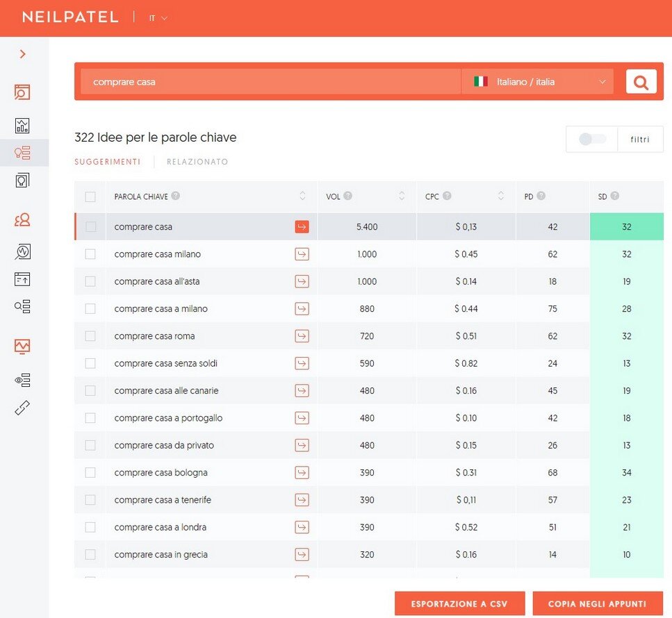Tick the select-all checkbox in table header
672x618 pixels.
[x=90, y=197]
